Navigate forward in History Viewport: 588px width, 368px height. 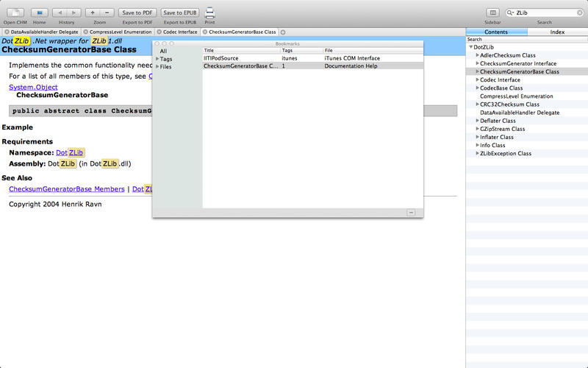tap(74, 13)
